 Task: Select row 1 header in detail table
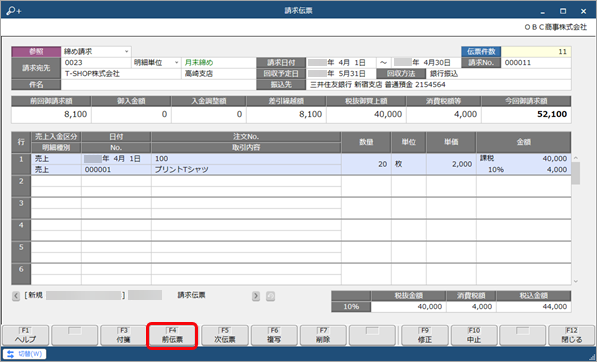(21, 164)
